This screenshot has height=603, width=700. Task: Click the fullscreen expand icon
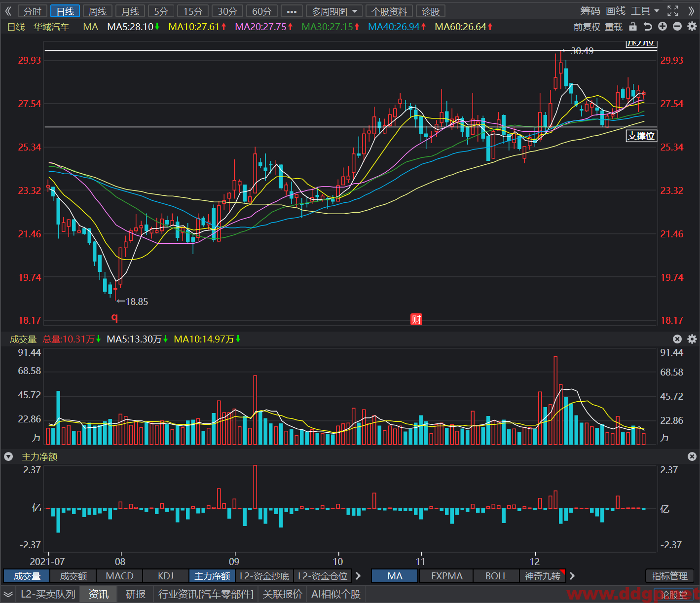(673, 11)
